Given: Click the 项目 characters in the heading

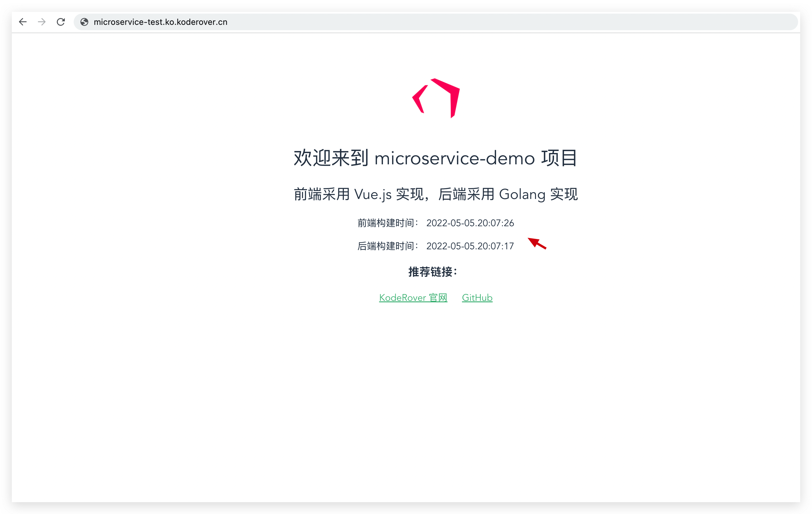Looking at the screenshot, I should (559, 158).
